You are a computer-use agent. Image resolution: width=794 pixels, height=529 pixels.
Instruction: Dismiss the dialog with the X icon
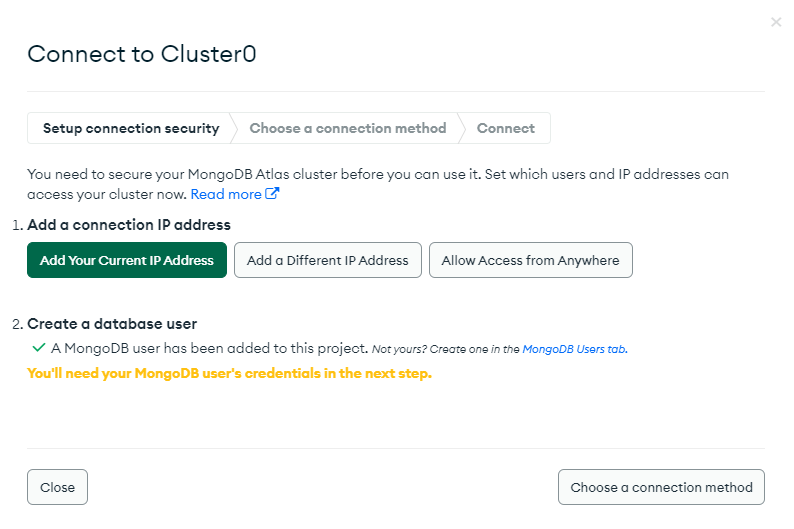(776, 22)
